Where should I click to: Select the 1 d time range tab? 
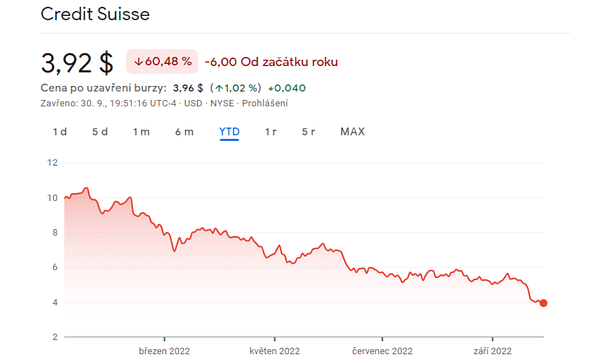(60, 132)
